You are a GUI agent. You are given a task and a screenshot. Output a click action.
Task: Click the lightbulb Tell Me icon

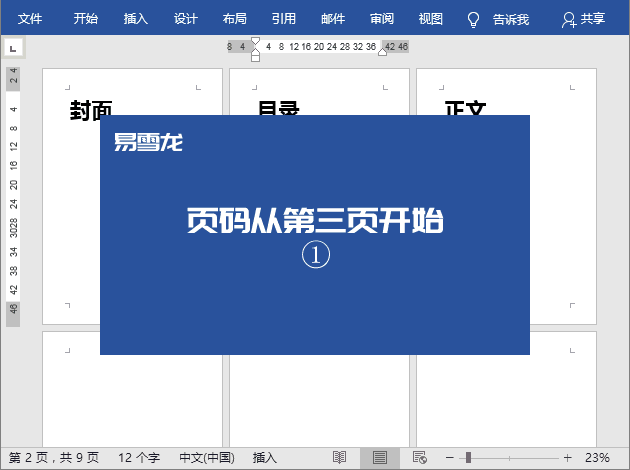[x=473, y=19]
